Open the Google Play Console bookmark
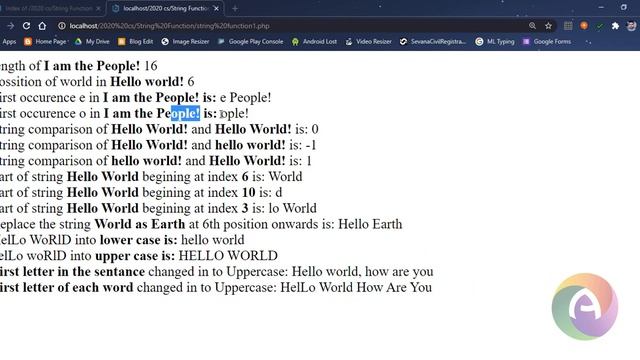 pos(250,42)
